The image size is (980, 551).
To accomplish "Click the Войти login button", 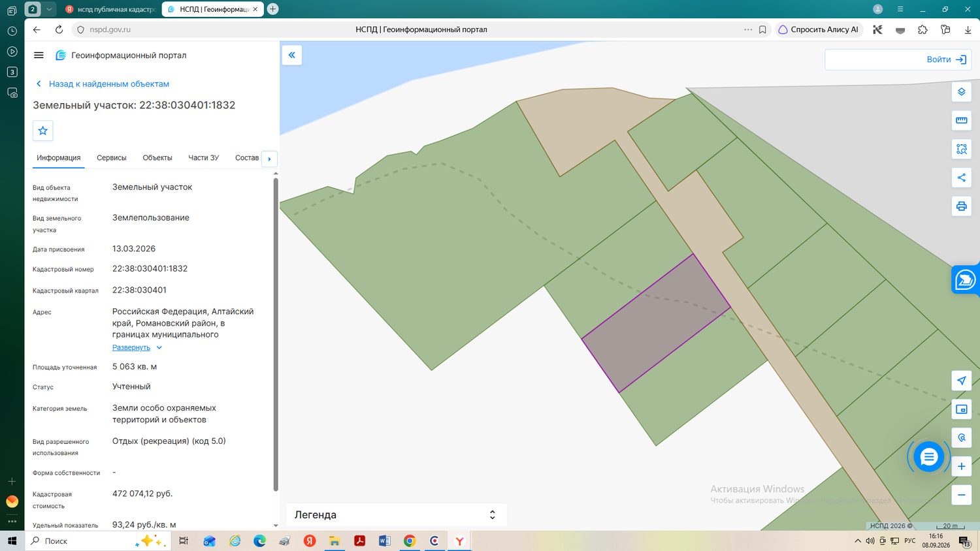I will [x=946, y=59].
